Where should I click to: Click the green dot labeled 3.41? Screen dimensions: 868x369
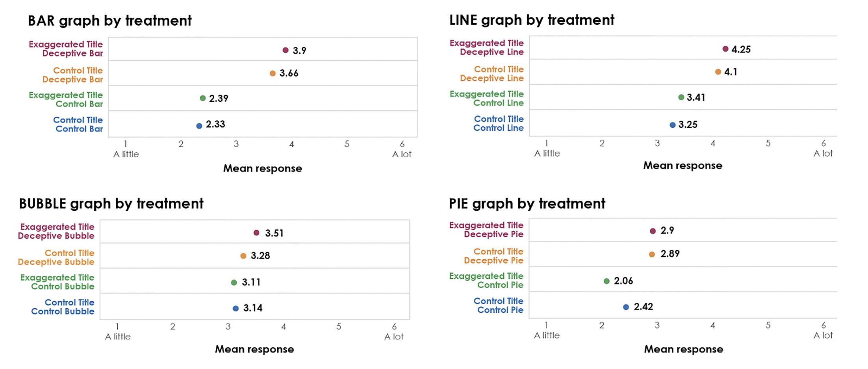point(681,97)
